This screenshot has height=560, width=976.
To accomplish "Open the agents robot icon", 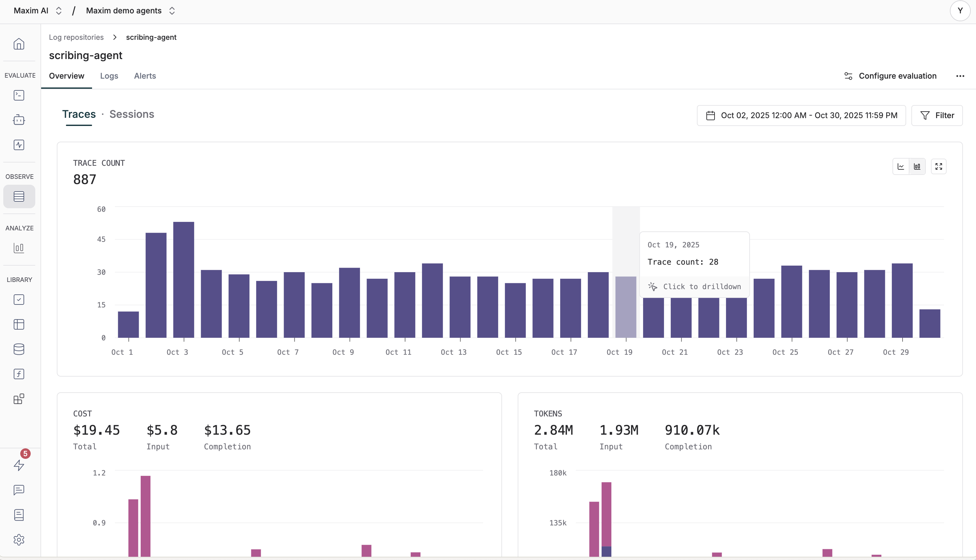I will (x=19, y=120).
